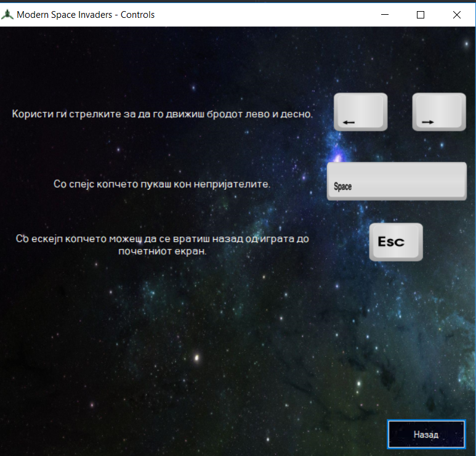476x456 pixels.
Task: Click the text starting 'Со ескејп копчето'
Action: click(162, 245)
